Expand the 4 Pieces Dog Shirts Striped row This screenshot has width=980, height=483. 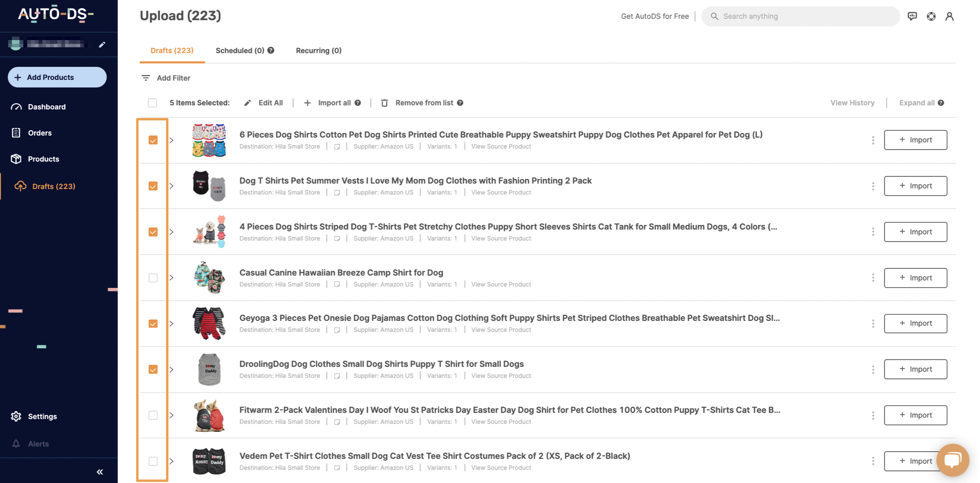coord(172,232)
